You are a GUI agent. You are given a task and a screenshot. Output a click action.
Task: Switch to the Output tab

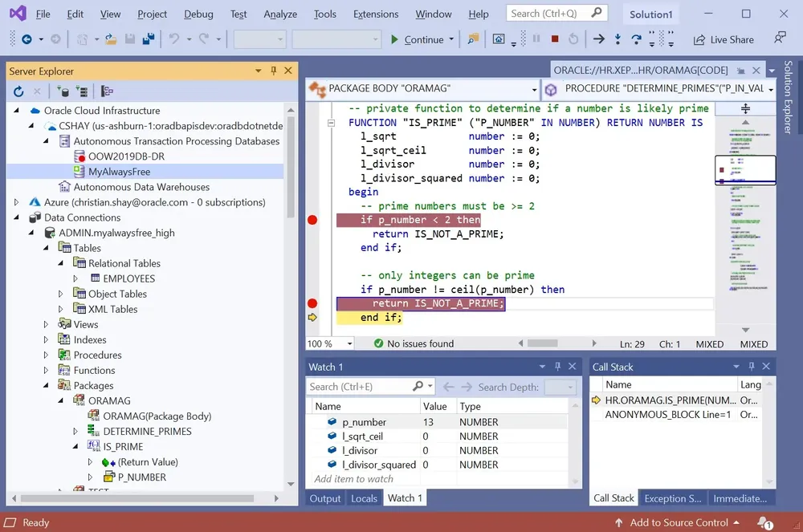pyautogui.click(x=325, y=498)
